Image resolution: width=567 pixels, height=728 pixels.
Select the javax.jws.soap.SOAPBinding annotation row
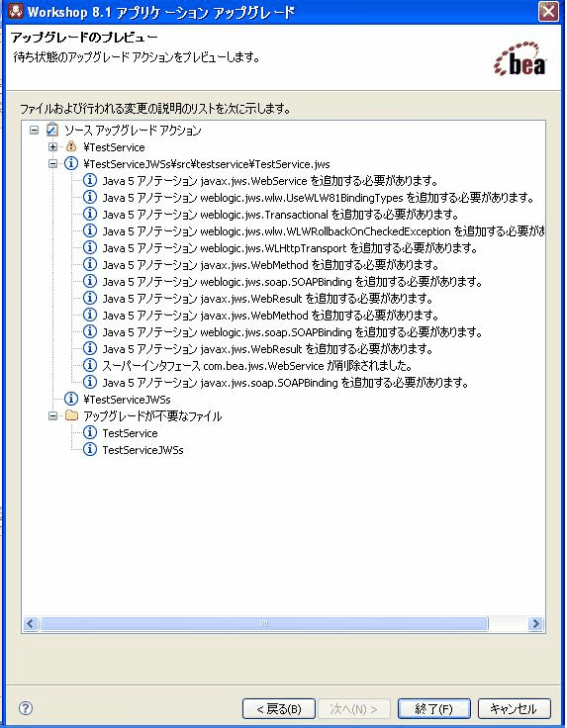pos(285,383)
